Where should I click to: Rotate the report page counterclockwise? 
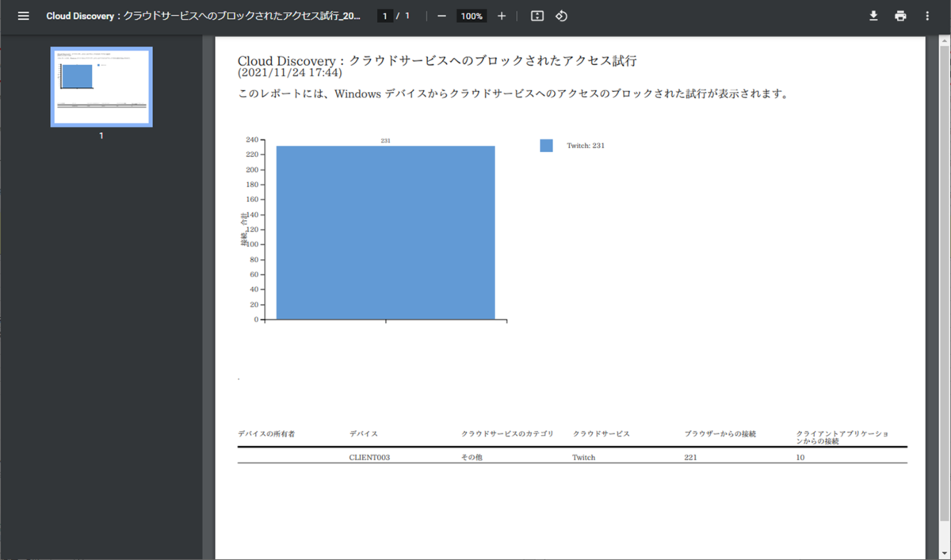561,15
